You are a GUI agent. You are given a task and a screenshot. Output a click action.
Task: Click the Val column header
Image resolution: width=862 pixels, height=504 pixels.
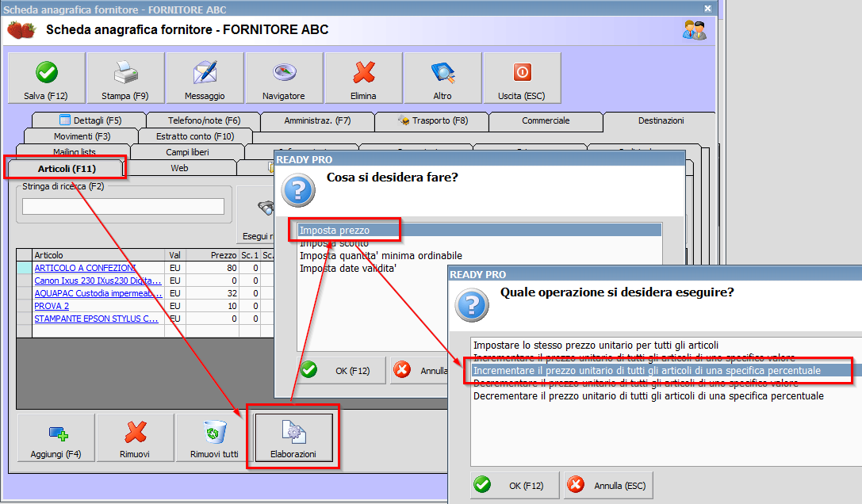point(175,255)
